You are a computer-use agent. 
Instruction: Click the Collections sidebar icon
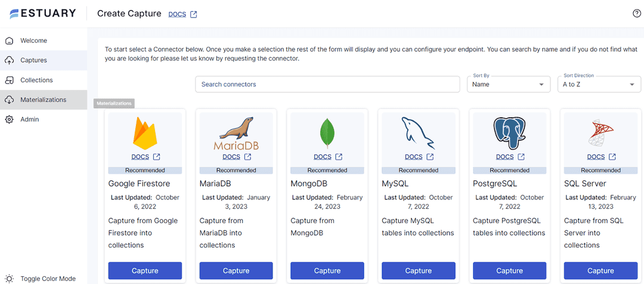pyautogui.click(x=10, y=80)
